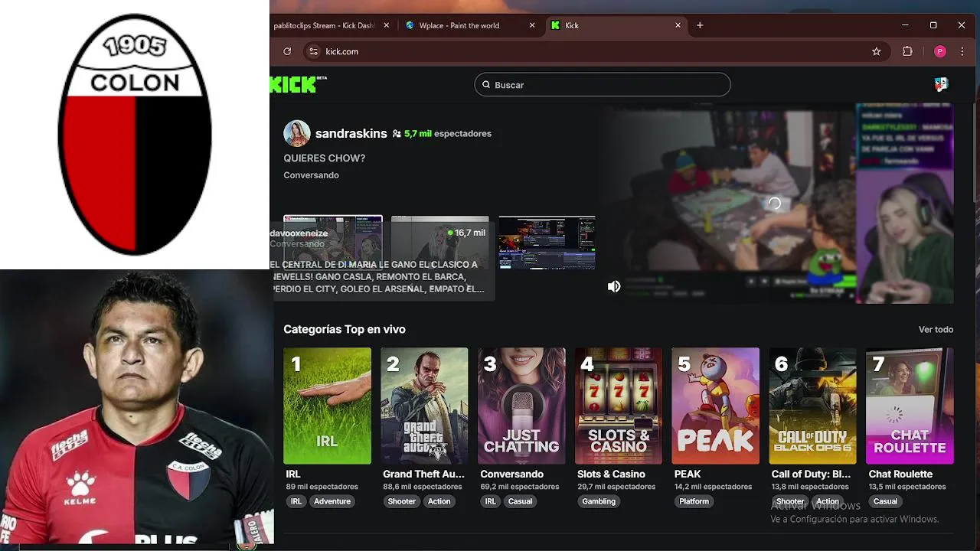Select the Gambling tag

pyautogui.click(x=599, y=501)
